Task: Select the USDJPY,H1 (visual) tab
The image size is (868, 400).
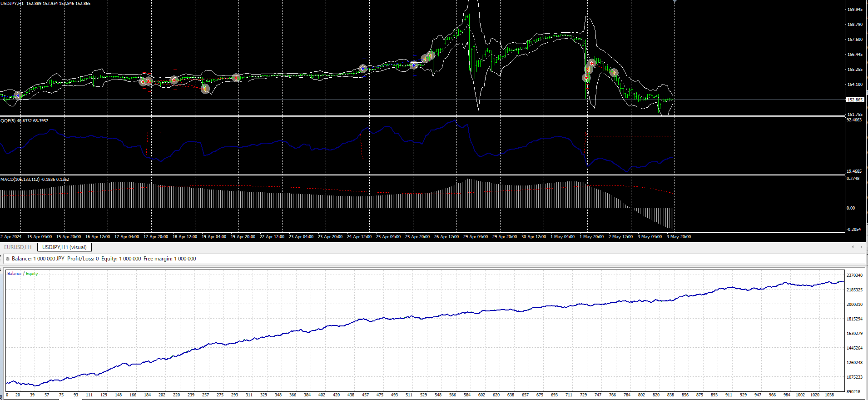Action: click(x=64, y=247)
